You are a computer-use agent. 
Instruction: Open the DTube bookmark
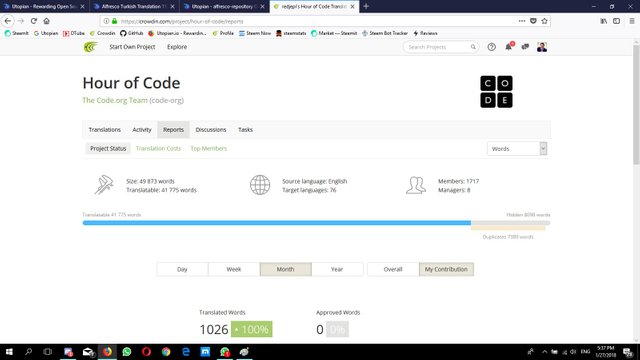coord(73,33)
